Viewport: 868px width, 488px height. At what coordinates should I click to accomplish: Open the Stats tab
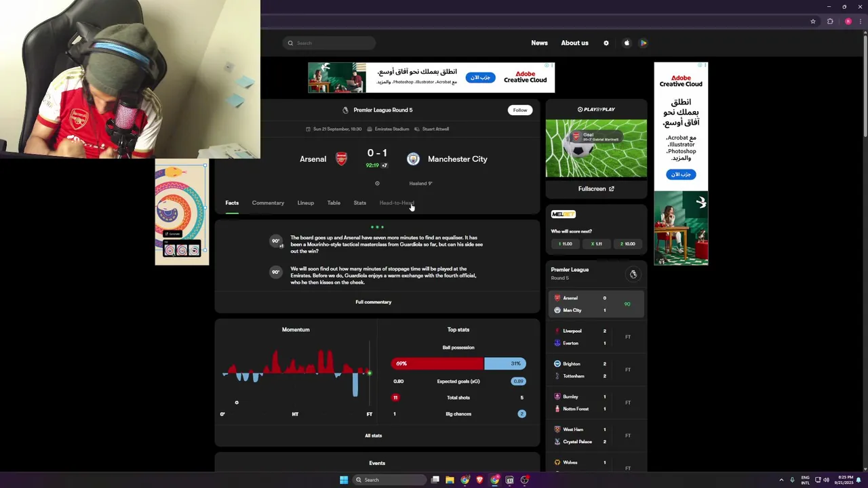[359, 203]
